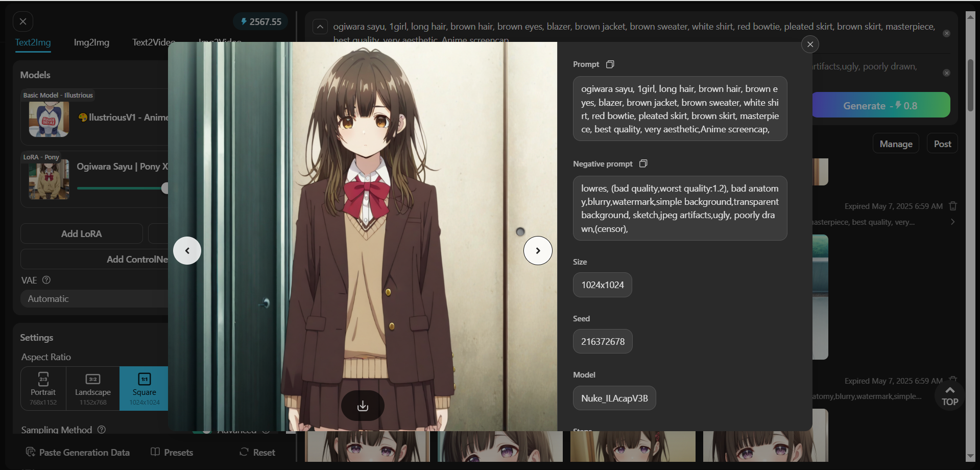The image size is (980, 470).
Task: Jump back to TOP of page
Action: coord(950,396)
